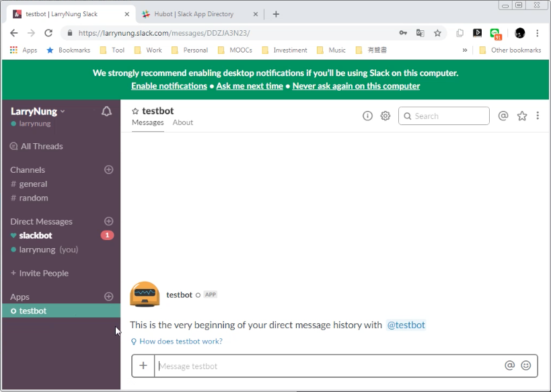The image size is (551, 392).
Task: Close the Hubot Slack App Directory tab
Action: (x=256, y=14)
